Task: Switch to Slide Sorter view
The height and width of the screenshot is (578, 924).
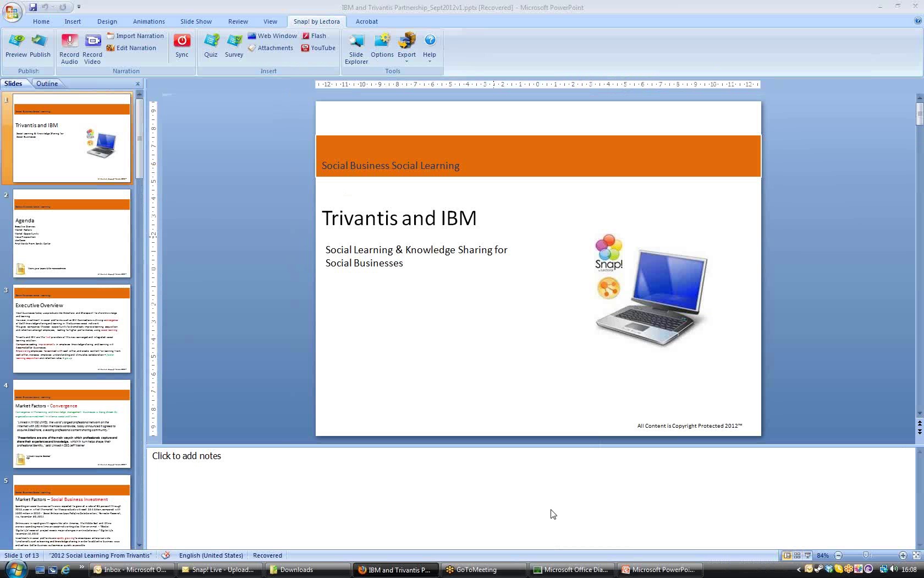Action: tap(797, 555)
